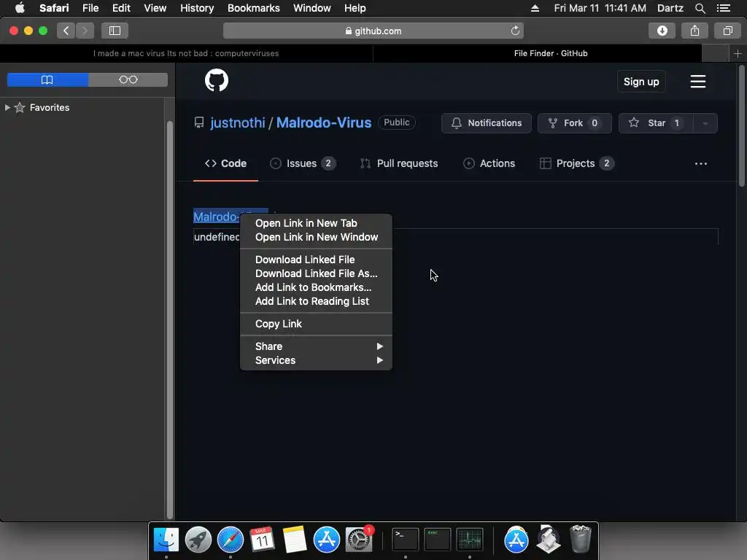Fork the repository
Screen dimensions: 747x560
[574, 123]
